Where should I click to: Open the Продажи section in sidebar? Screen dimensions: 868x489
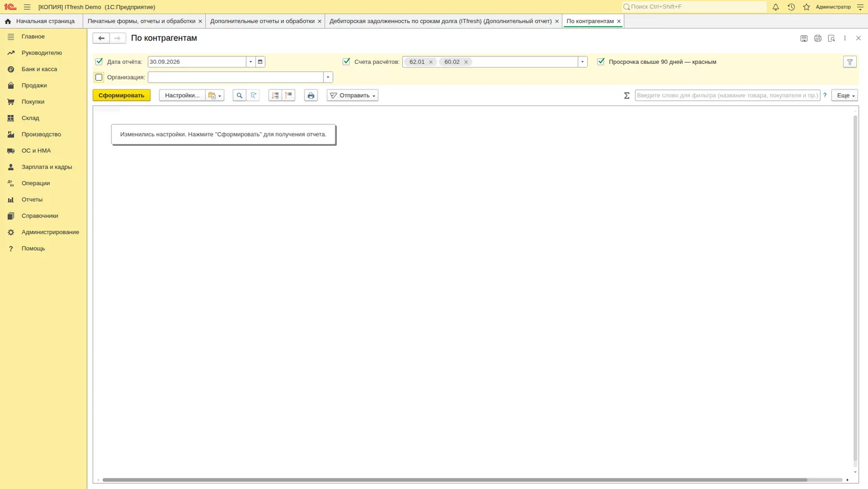[x=34, y=86]
